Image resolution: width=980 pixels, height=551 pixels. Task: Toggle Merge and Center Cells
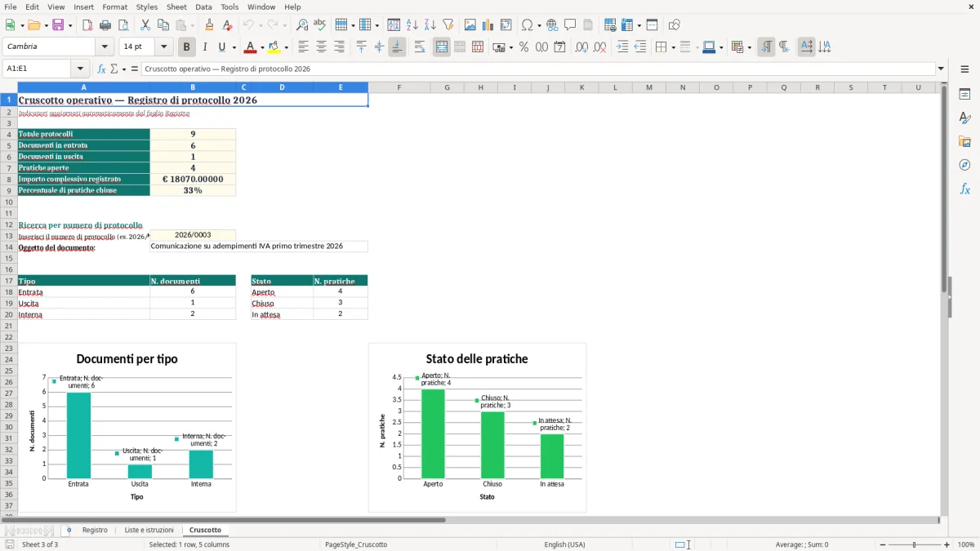[x=442, y=47]
